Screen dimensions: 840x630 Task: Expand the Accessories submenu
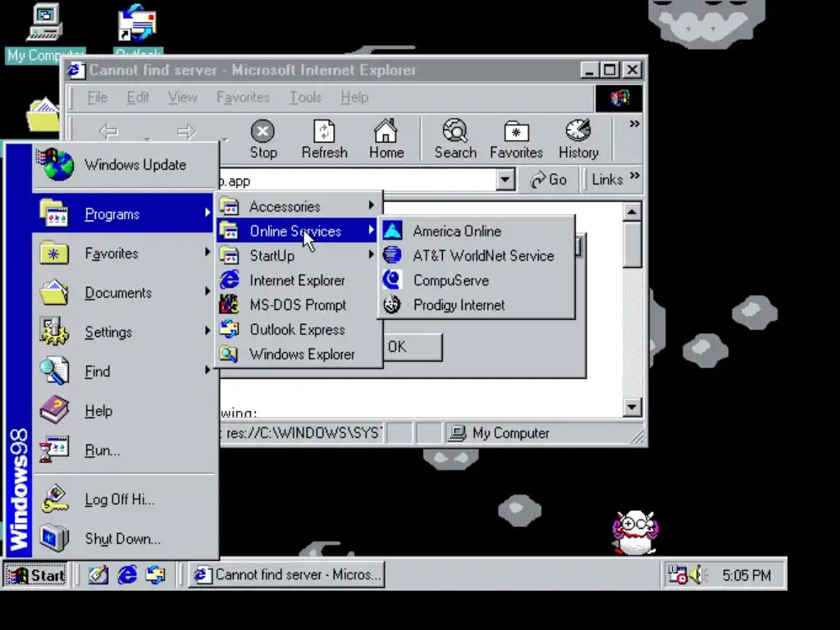298,206
